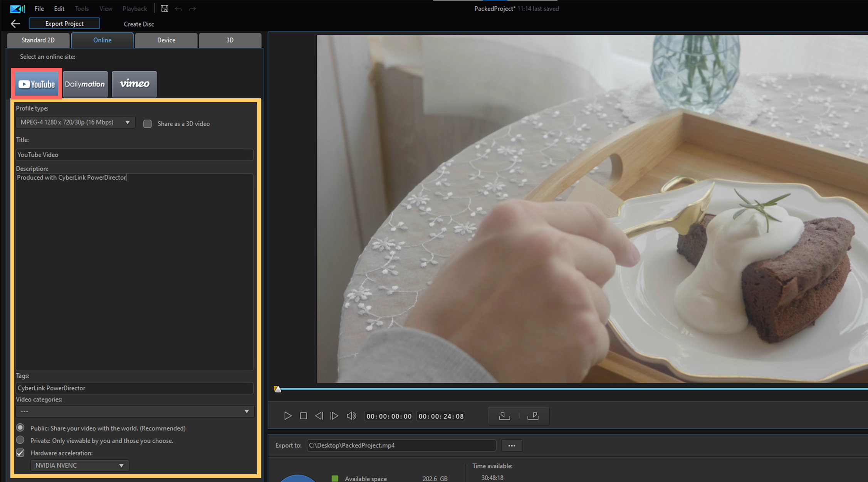
Task: Click the duration timecode 00:00:24:08
Action: 441,416
